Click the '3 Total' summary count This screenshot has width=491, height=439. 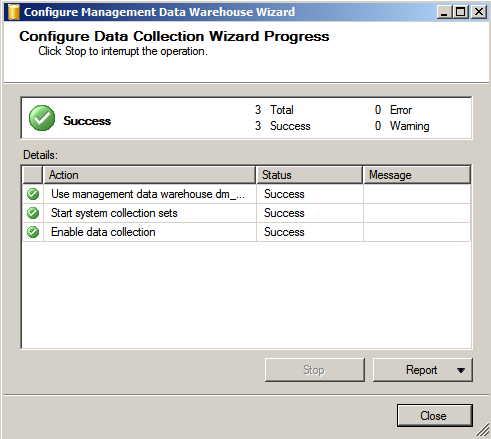tap(274, 110)
